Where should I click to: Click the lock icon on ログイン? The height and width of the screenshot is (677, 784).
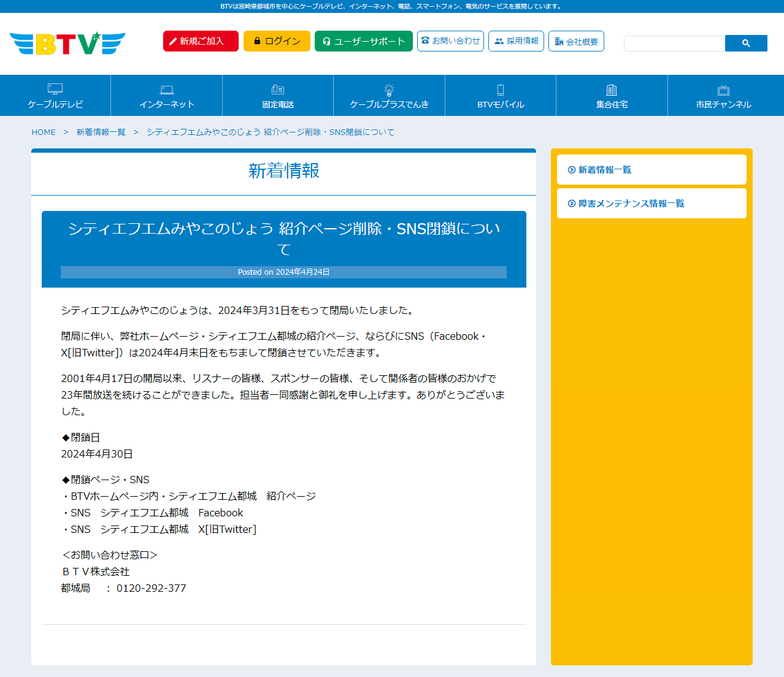pos(257,41)
